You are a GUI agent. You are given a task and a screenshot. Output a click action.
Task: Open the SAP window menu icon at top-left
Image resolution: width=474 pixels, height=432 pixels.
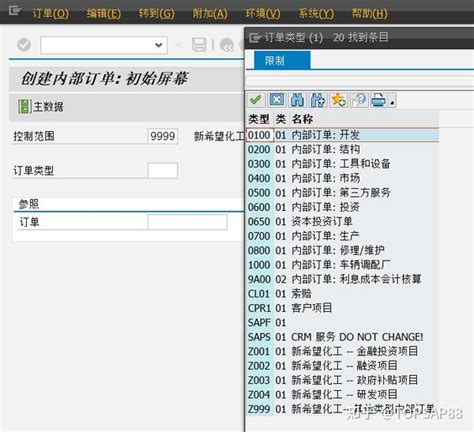coord(15,11)
